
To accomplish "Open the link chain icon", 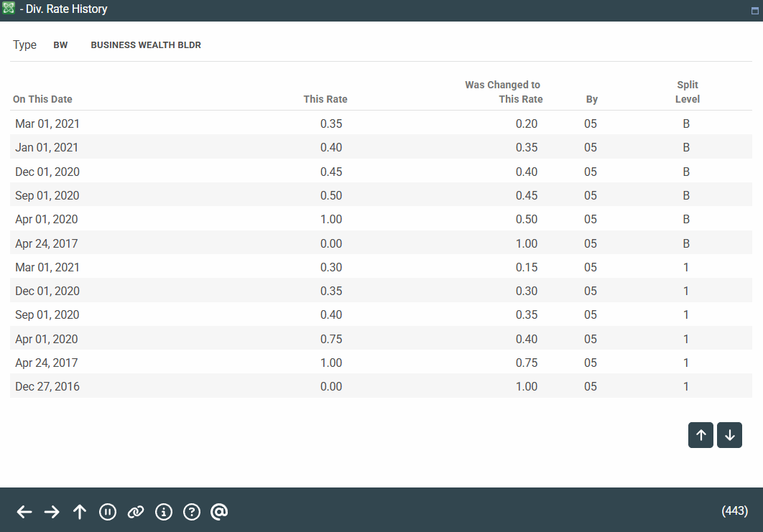I will point(135,512).
